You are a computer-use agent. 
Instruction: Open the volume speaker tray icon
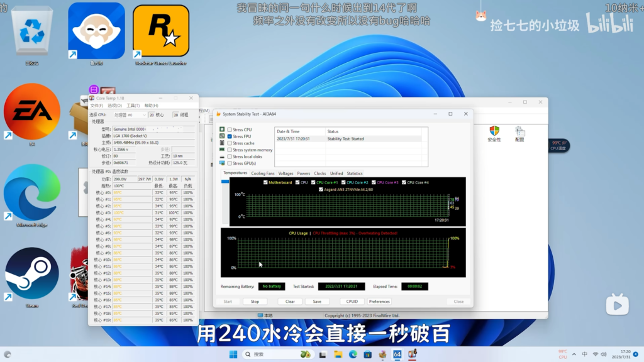coord(604,354)
